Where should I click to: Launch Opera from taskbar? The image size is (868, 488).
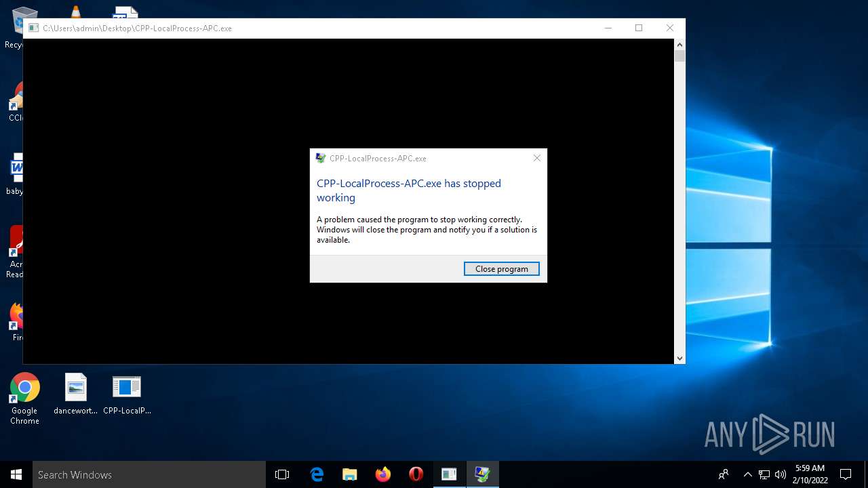click(x=416, y=474)
